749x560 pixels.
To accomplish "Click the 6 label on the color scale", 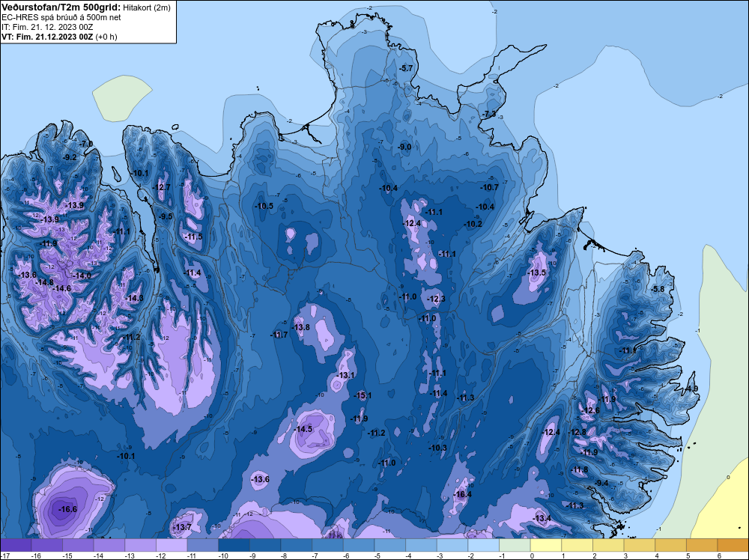I will [x=719, y=556].
